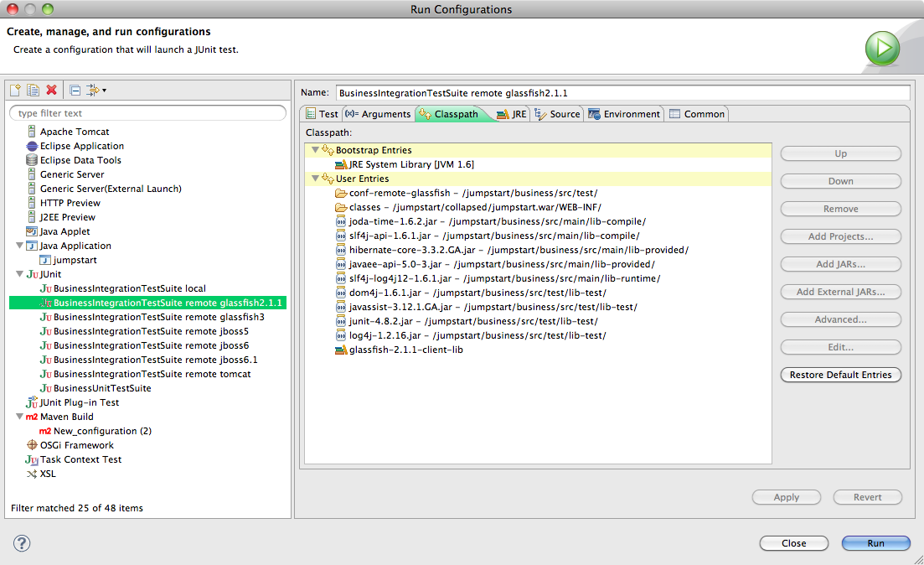The height and width of the screenshot is (565, 924).
Task: Click the green Run arrow graphic
Action: click(x=882, y=49)
